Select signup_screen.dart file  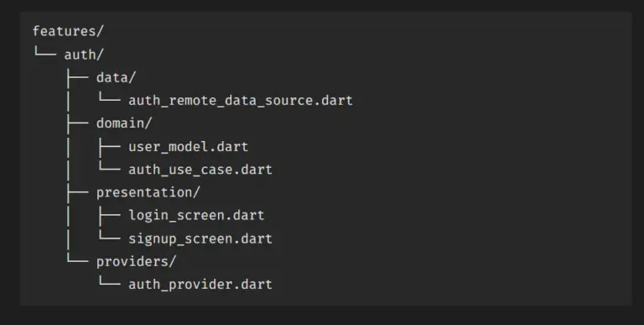(200, 239)
